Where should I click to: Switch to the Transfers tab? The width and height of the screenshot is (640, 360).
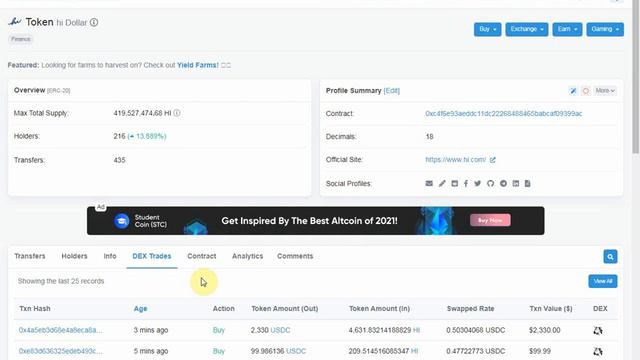(30, 256)
